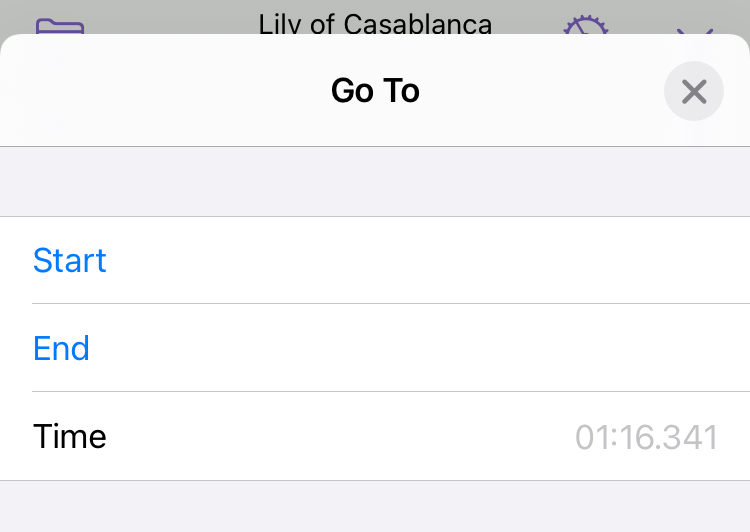
Task: Click empty gray area below Time row
Action: click(375, 507)
